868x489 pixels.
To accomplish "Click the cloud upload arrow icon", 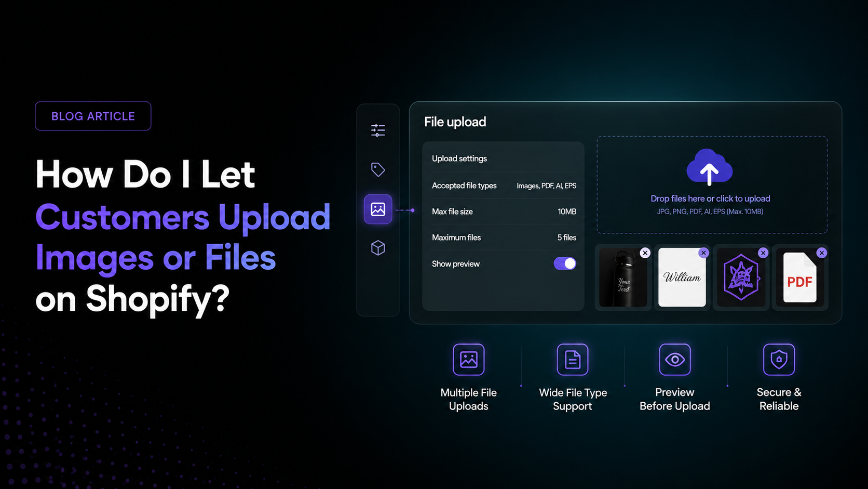I will click(710, 167).
